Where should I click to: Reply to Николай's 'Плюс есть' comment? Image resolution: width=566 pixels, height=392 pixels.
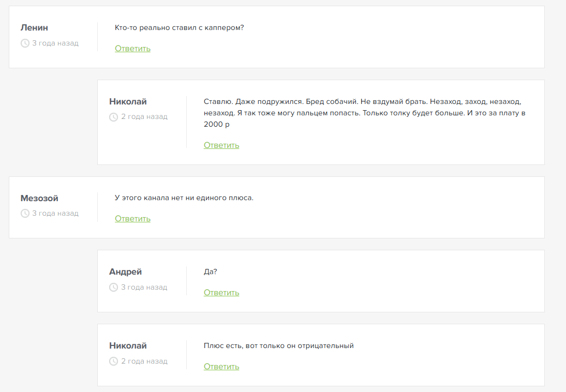tap(221, 367)
